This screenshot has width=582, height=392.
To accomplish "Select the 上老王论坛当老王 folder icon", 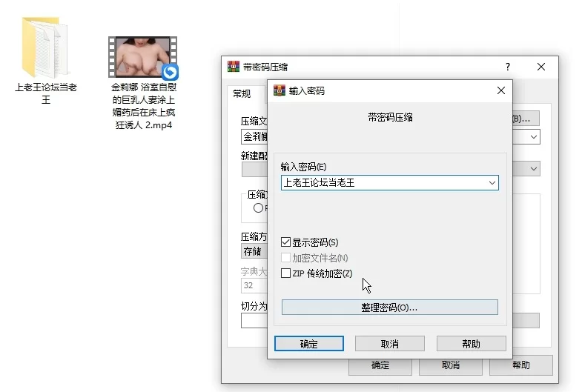I will 45,47.
